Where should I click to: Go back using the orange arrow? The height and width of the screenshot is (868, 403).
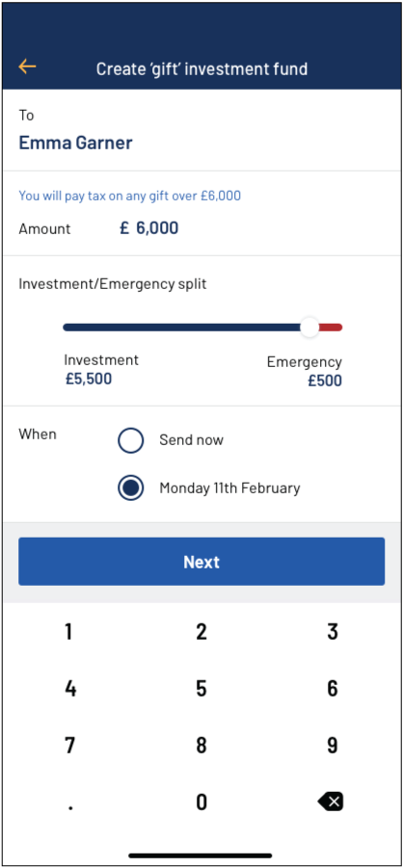[27, 67]
